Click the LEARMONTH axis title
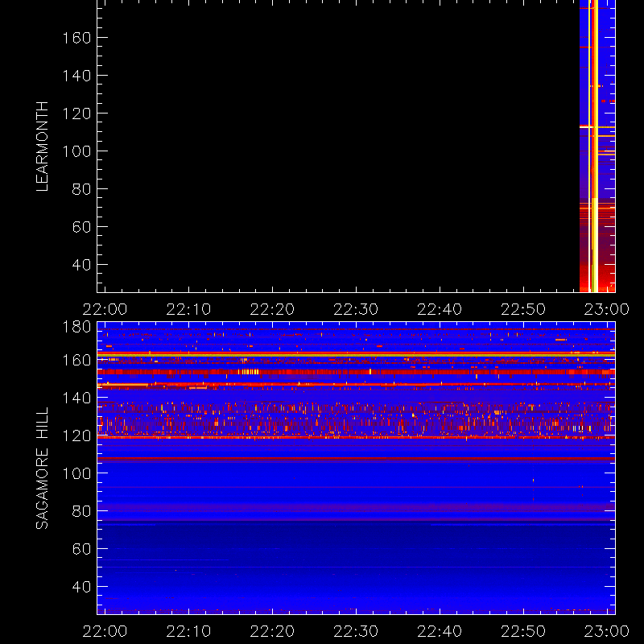Viewport: 644px width, 644px height. pos(43,147)
